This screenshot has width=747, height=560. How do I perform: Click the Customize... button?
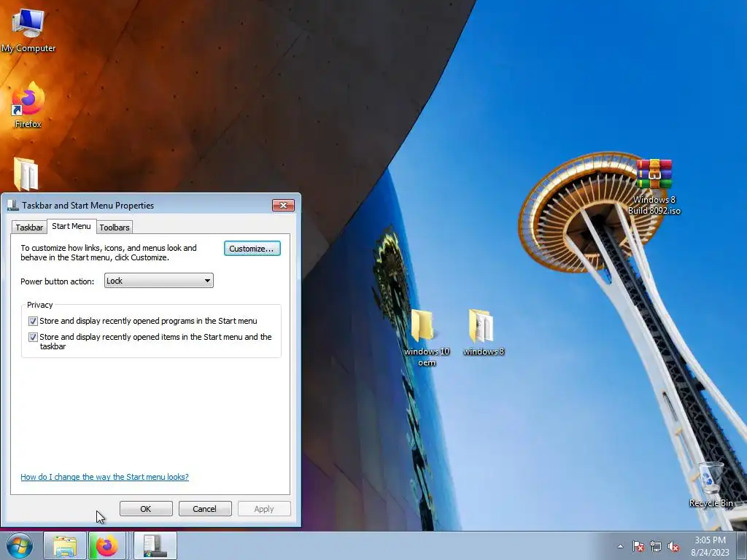coord(252,249)
